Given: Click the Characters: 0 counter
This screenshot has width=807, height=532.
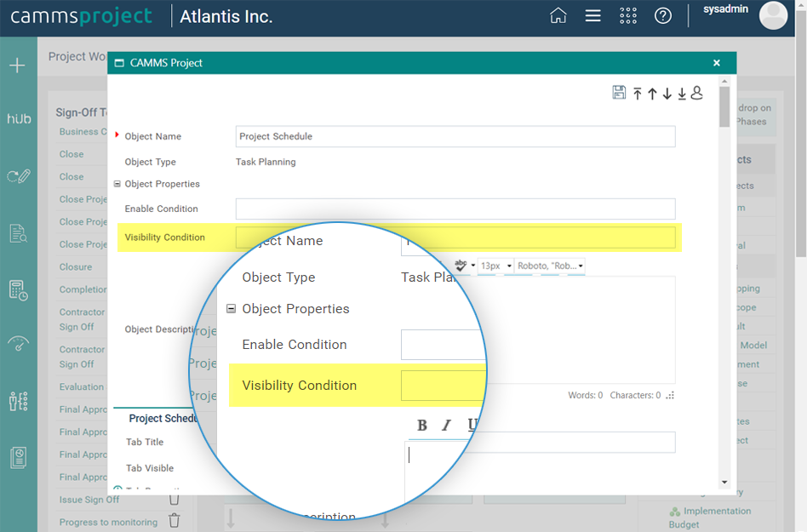Looking at the screenshot, I should point(635,395).
